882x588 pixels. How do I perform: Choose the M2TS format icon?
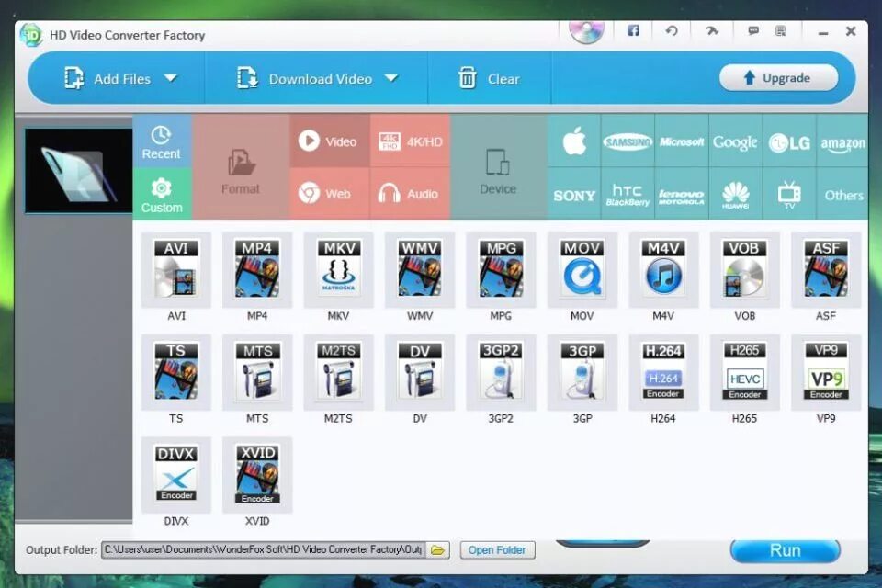[x=338, y=372]
